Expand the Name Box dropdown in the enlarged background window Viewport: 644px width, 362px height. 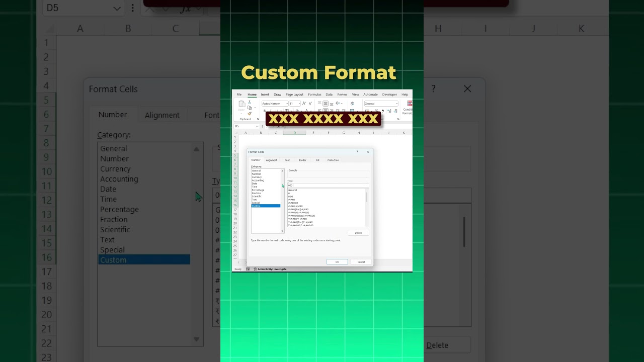117,9
